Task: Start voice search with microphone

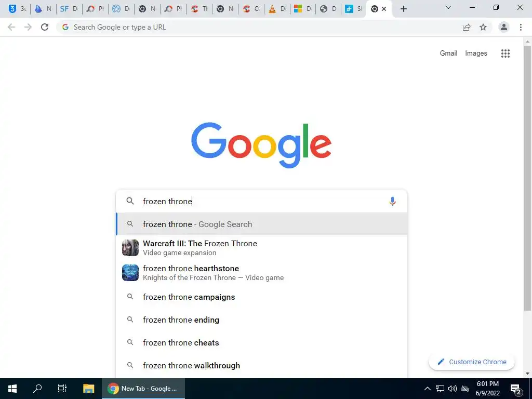Action: point(393,201)
